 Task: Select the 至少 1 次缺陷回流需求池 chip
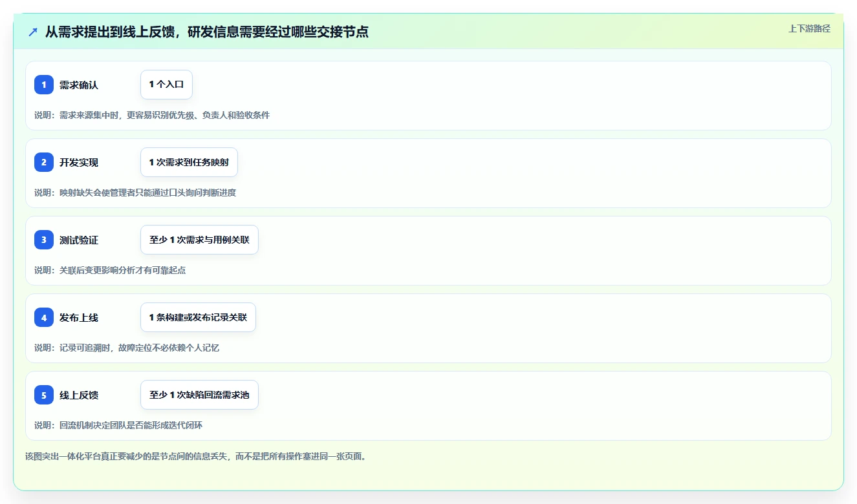click(199, 395)
